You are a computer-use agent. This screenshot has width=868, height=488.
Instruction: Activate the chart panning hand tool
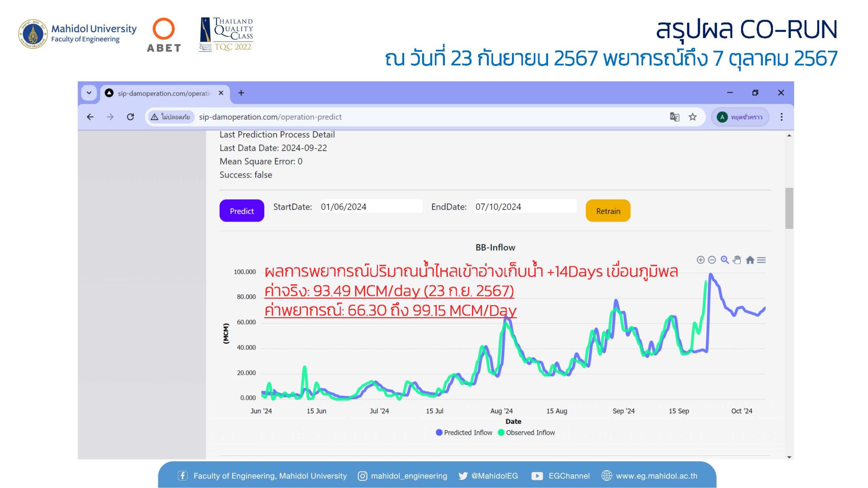(737, 260)
